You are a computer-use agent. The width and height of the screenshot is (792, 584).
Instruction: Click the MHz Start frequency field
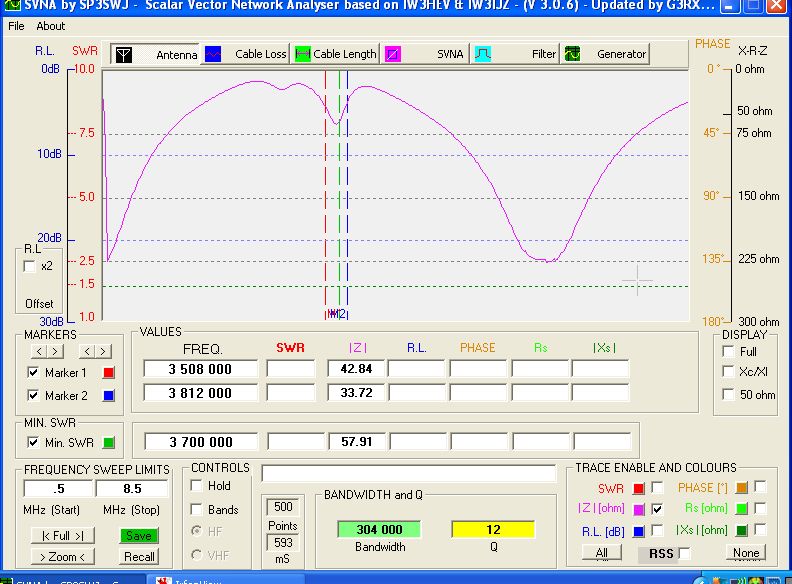pos(56,489)
